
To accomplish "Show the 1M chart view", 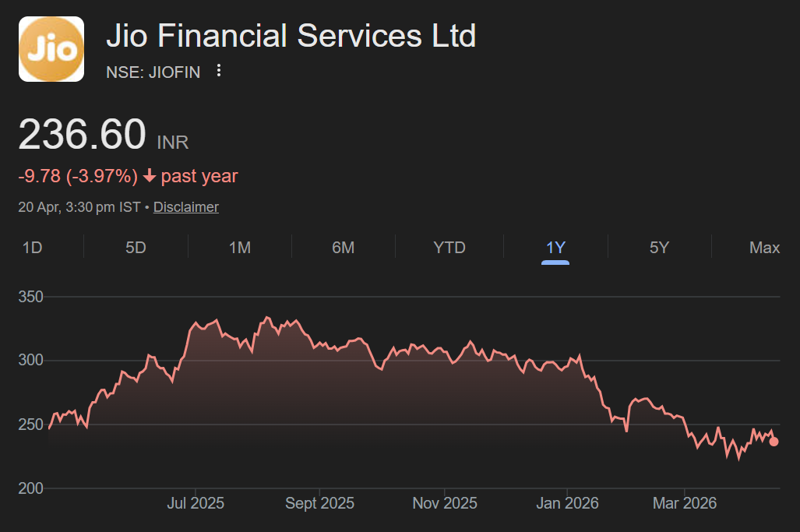I will pyautogui.click(x=239, y=248).
